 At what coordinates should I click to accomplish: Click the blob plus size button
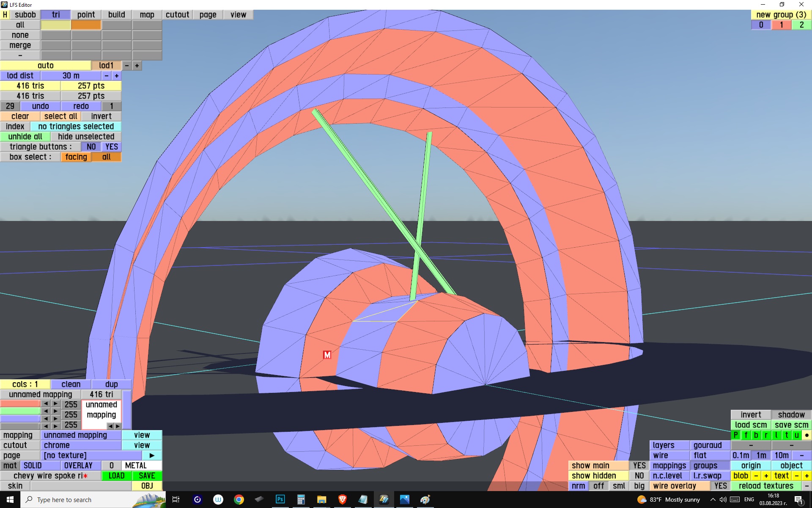click(766, 476)
